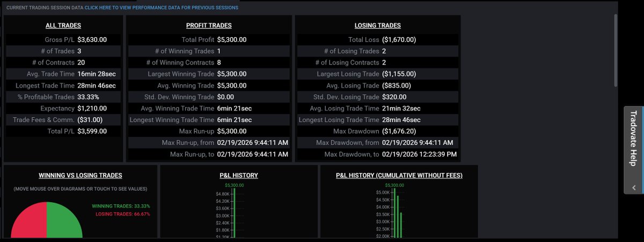Select Avg. Losing Trade Time value 21min 32sec
The height and width of the screenshot is (242, 644).
click(x=401, y=109)
